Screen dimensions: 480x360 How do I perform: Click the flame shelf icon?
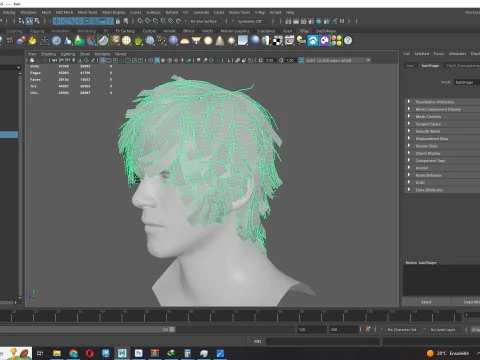click(x=32, y=41)
